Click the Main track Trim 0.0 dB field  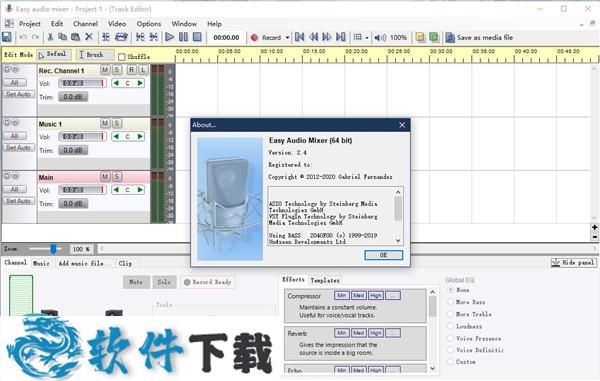[x=73, y=204]
